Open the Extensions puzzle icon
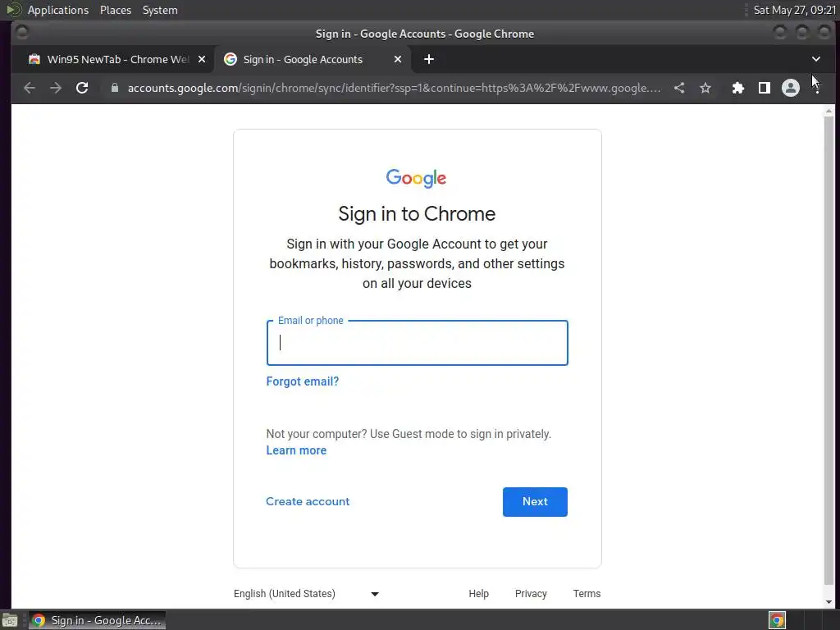This screenshot has width=840, height=630. pos(737,88)
